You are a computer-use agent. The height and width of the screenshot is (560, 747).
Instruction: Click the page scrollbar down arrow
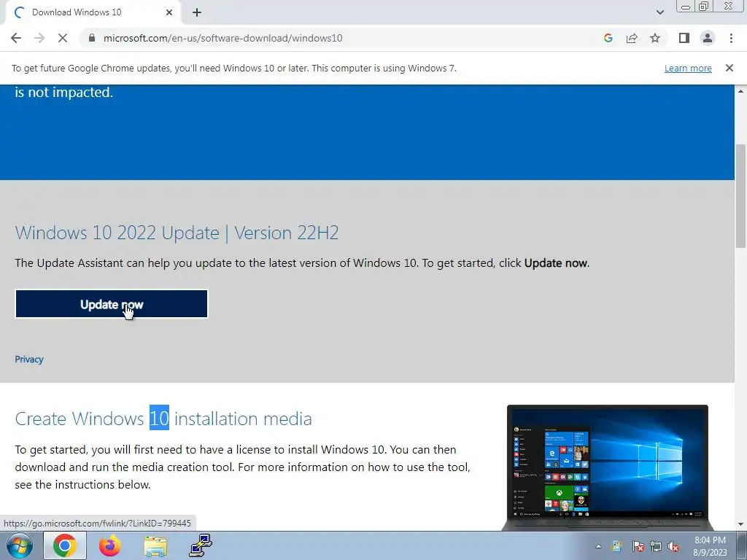(x=741, y=524)
